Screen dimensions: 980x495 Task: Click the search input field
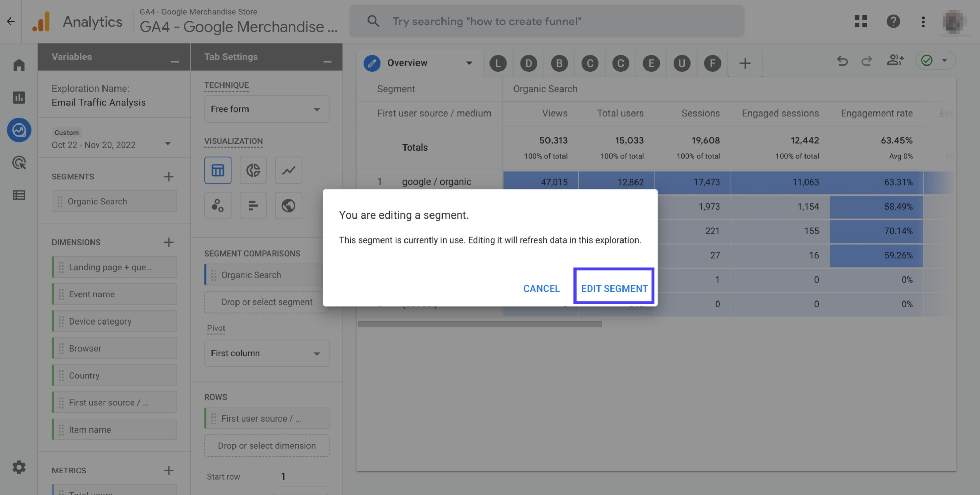point(547,21)
